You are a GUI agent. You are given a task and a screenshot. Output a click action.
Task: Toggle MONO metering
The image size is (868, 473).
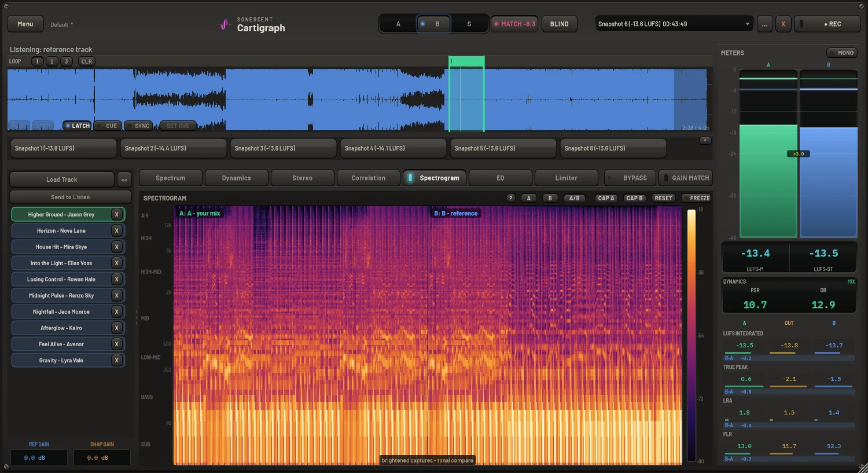pyautogui.click(x=841, y=53)
